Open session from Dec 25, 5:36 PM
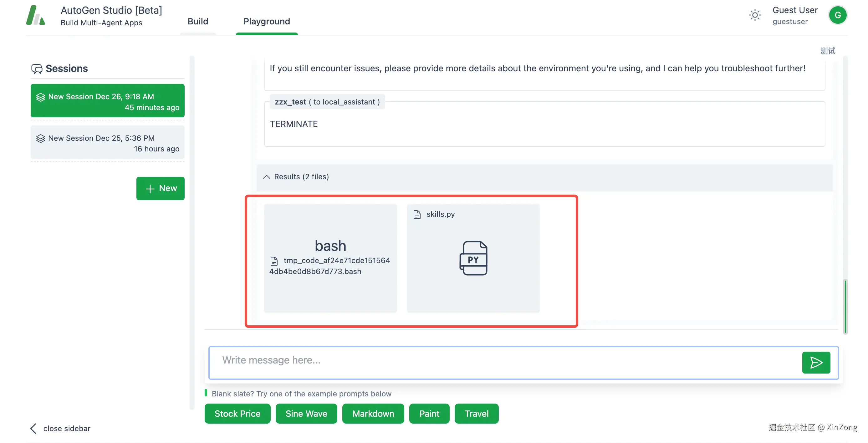This screenshot has height=443, width=868. click(108, 142)
